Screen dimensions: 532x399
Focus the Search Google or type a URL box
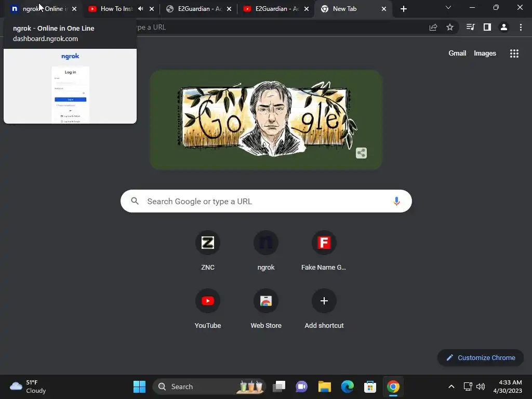click(267, 201)
